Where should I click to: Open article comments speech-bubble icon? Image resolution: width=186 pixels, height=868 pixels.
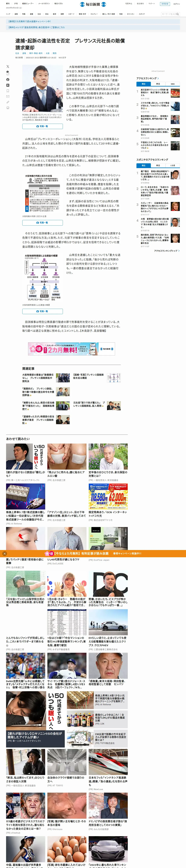pyautogui.click(x=8, y=72)
